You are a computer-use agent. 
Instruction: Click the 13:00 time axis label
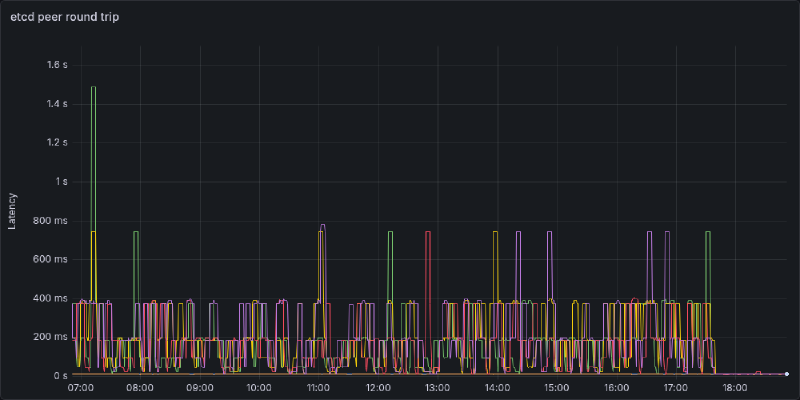point(438,388)
